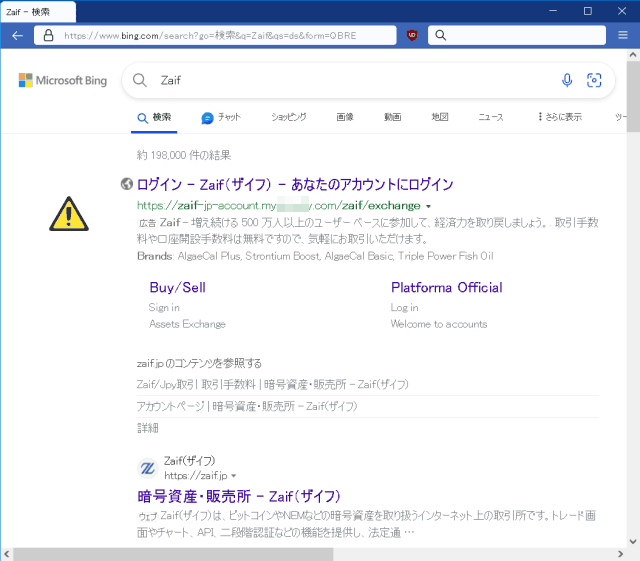The width and height of the screenshot is (640, 561).
Task: Click the 約 198,000 件の結果 count text
Action: 184,155
